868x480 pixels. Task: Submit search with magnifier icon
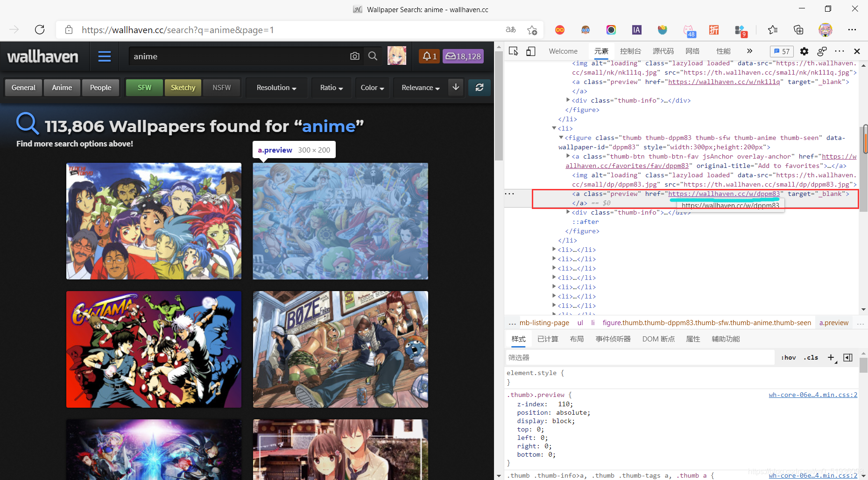(x=373, y=56)
